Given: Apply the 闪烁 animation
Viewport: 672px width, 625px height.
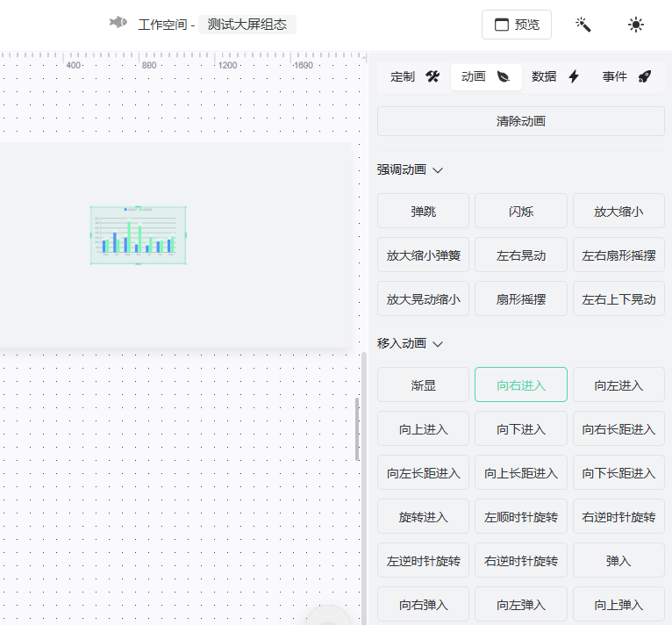Looking at the screenshot, I should (x=521, y=211).
